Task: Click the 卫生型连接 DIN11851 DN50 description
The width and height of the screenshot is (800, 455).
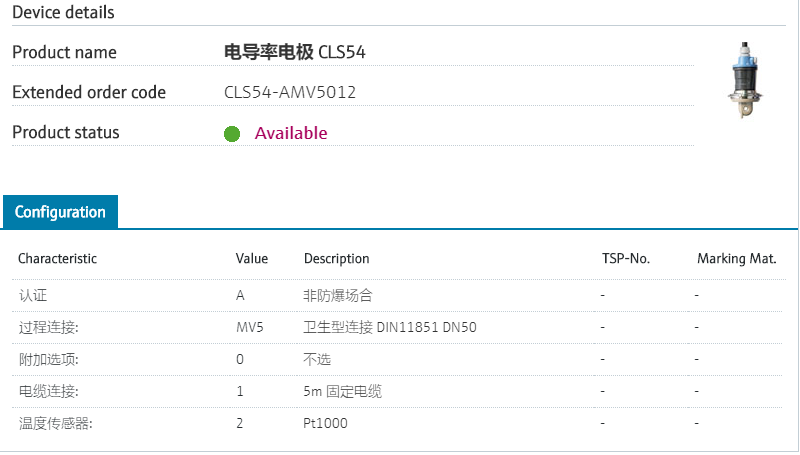Action: [x=390, y=327]
